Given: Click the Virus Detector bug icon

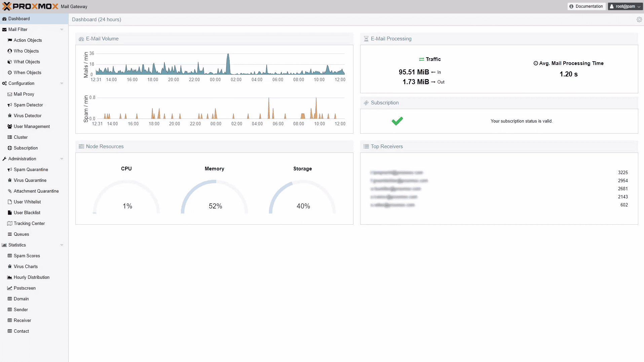Looking at the screenshot, I should 10,116.
